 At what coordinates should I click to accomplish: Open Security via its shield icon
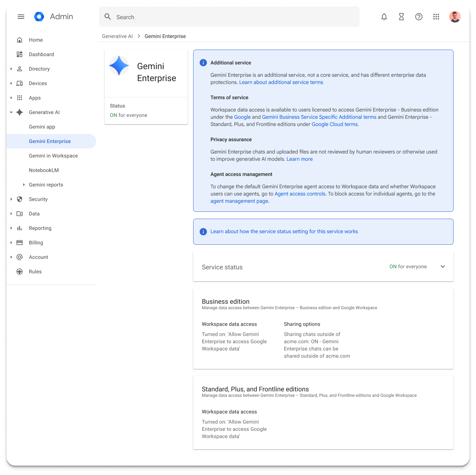(20, 199)
